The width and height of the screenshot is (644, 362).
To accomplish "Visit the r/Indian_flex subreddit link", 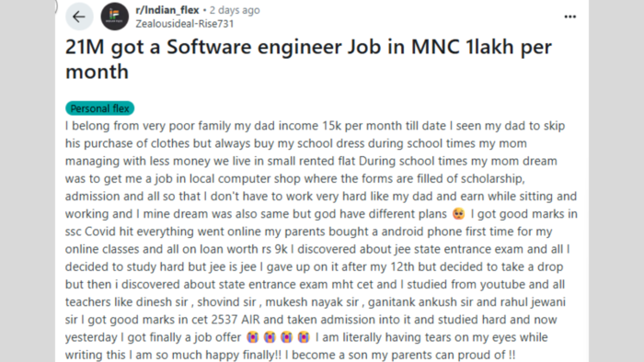I will (167, 10).
